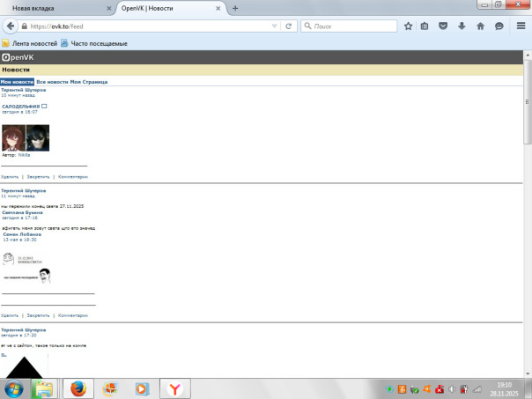Click Удалить under the САЛОДЕЛЬФИЯ repost

[x=10, y=177]
